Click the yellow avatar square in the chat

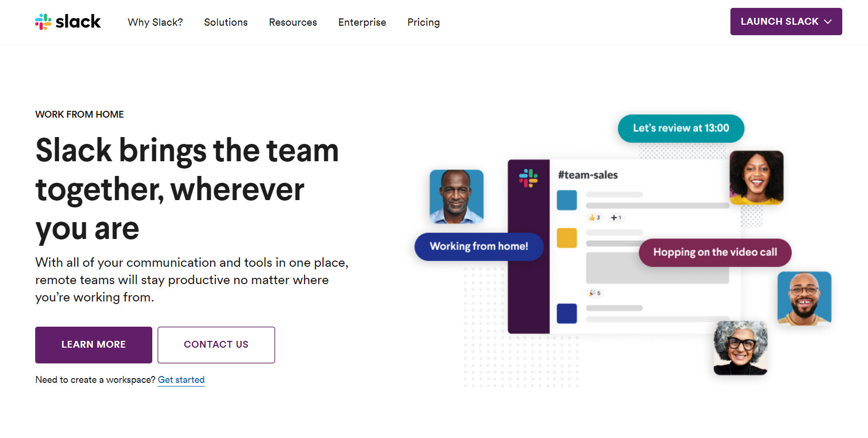click(x=567, y=238)
